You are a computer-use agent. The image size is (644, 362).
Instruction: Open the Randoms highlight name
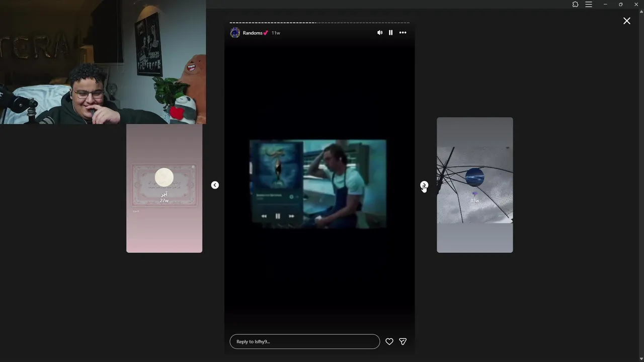click(x=255, y=33)
